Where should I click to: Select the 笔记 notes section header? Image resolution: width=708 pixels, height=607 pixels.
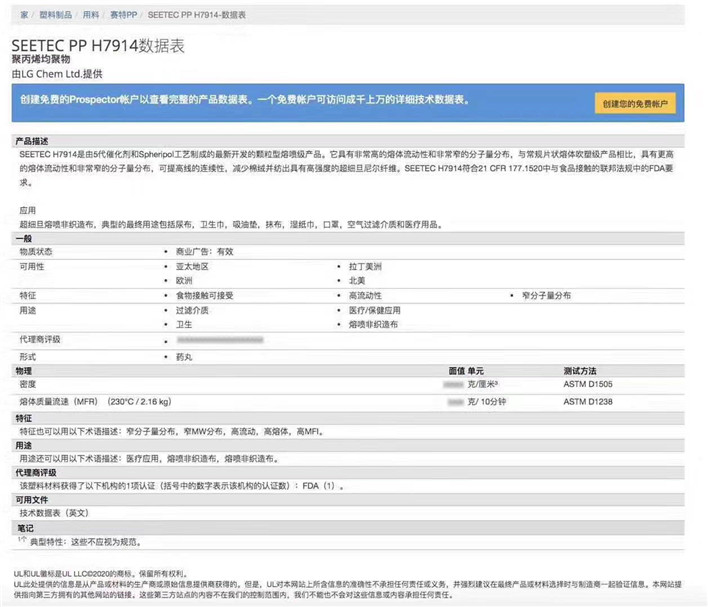[x=24, y=526]
